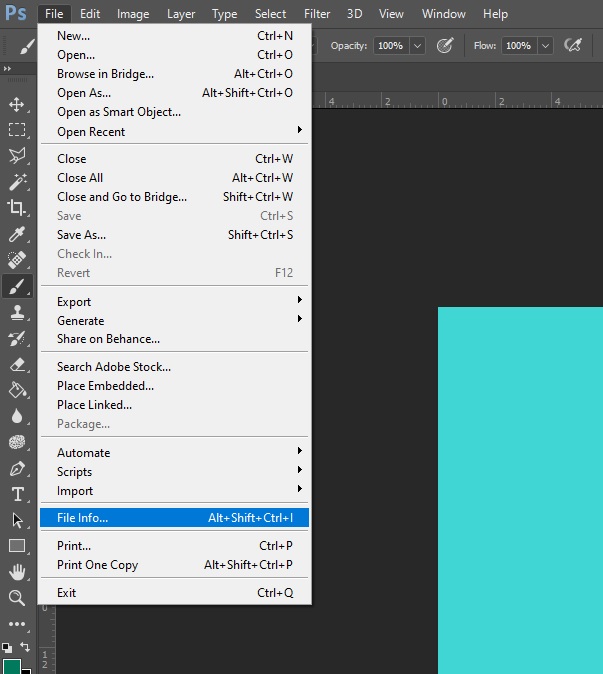
Task: Open the Filter menu
Action: (317, 14)
